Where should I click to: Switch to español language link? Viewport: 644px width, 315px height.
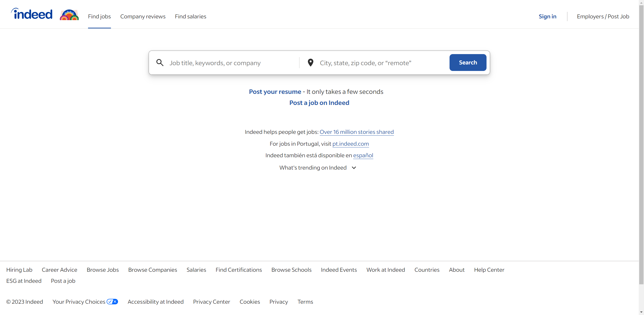tap(363, 155)
